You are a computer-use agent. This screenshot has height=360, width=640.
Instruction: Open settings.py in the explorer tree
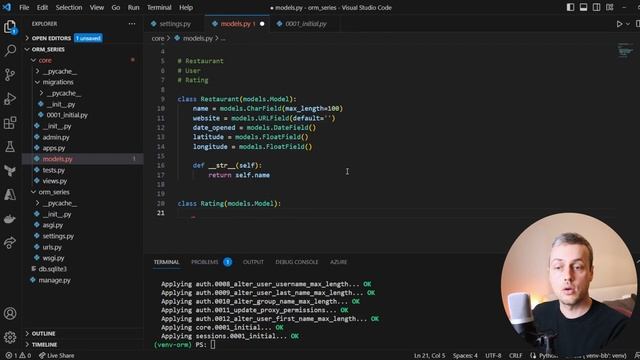[58, 236]
